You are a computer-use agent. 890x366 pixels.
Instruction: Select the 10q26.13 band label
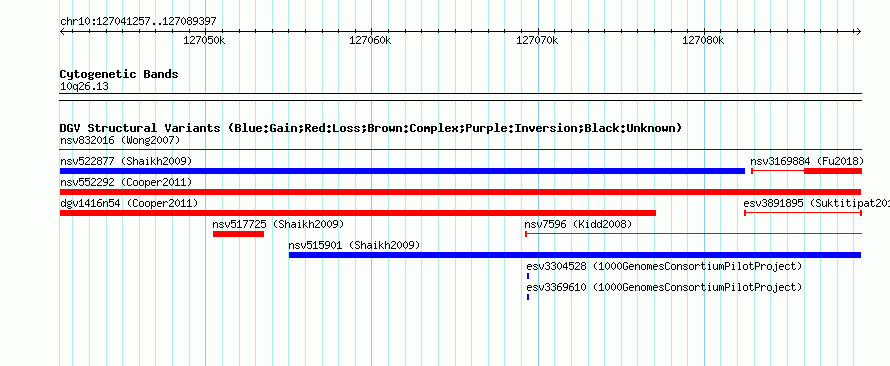point(84,87)
